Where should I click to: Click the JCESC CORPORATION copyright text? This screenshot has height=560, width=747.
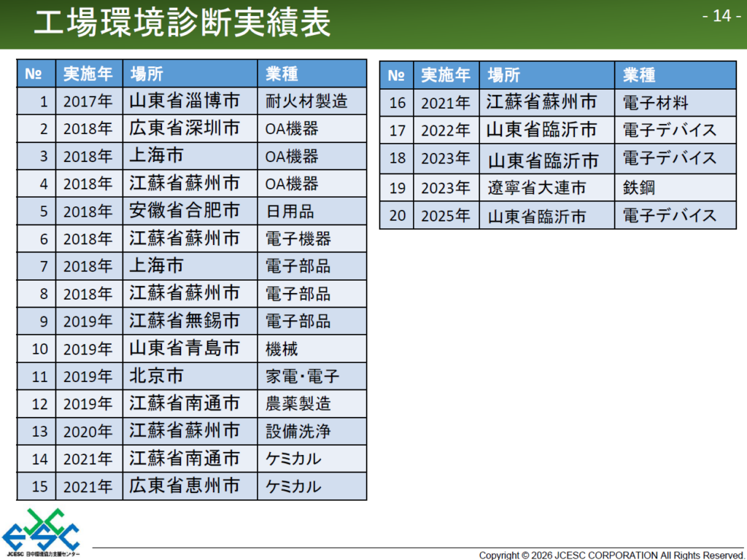tap(611, 555)
